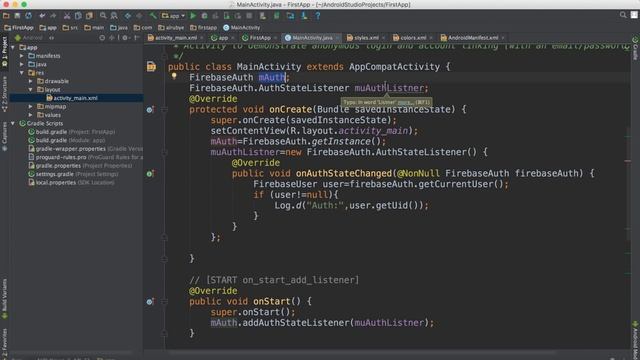Image resolution: width=640 pixels, height=360 pixels.
Task: Collapse the Gradle Scripts node
Action: pos(13,123)
